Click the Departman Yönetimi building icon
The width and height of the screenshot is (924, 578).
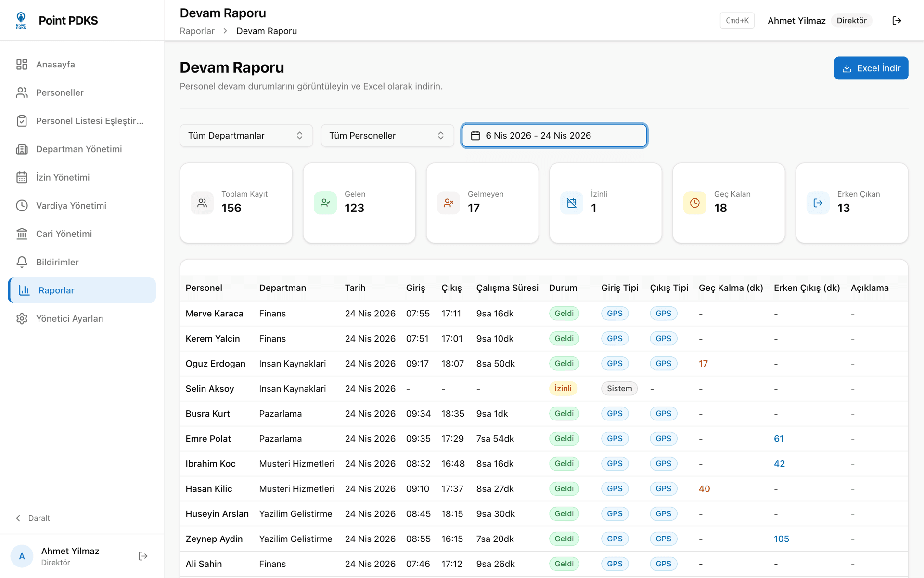tap(22, 149)
